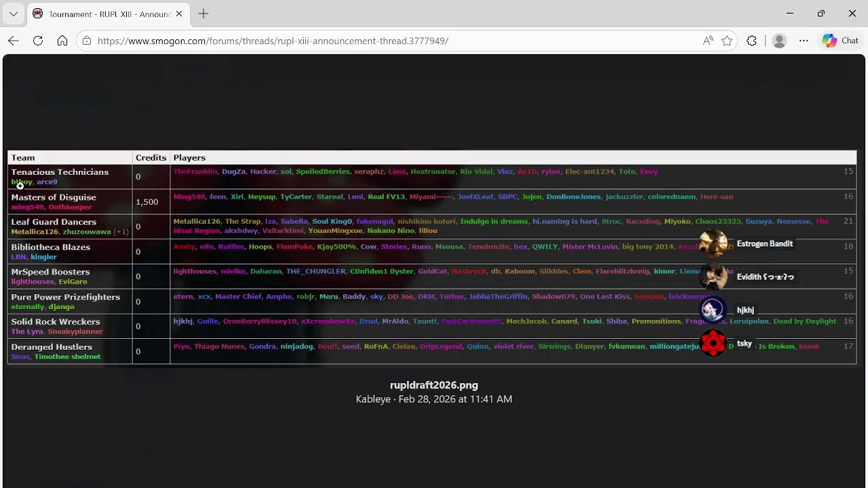
Task: Click Evidith participant avatar
Action: pos(713,277)
